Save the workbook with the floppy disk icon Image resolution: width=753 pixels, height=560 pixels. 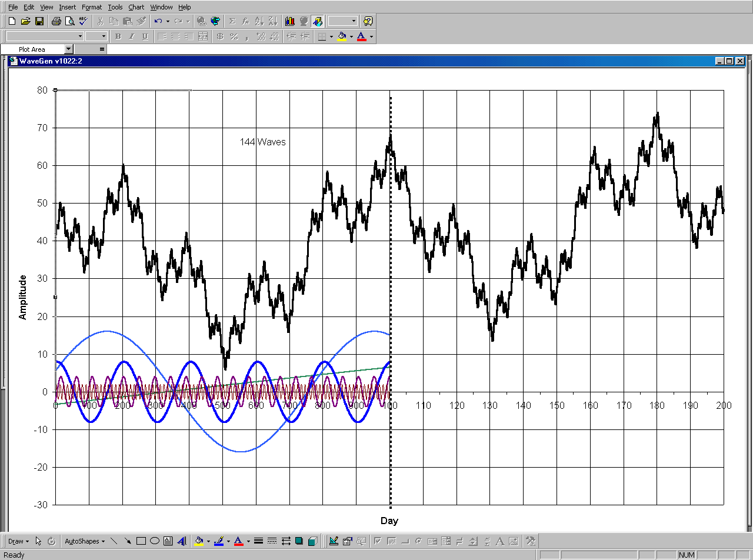click(x=39, y=21)
